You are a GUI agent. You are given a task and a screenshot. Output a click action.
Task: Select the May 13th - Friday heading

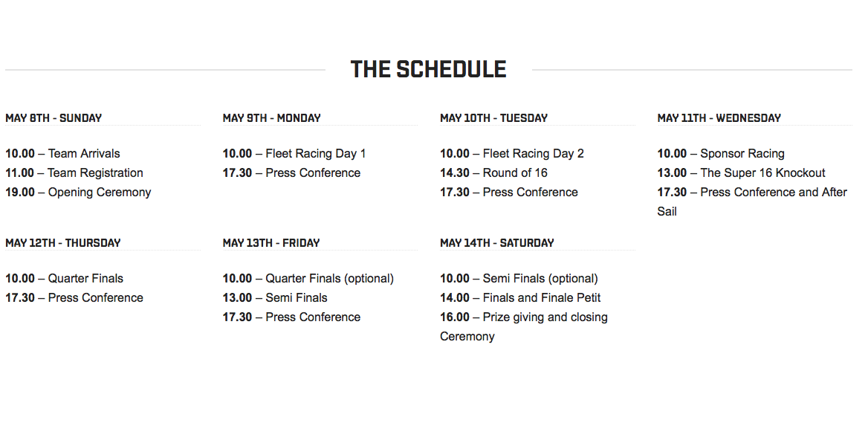click(x=271, y=243)
